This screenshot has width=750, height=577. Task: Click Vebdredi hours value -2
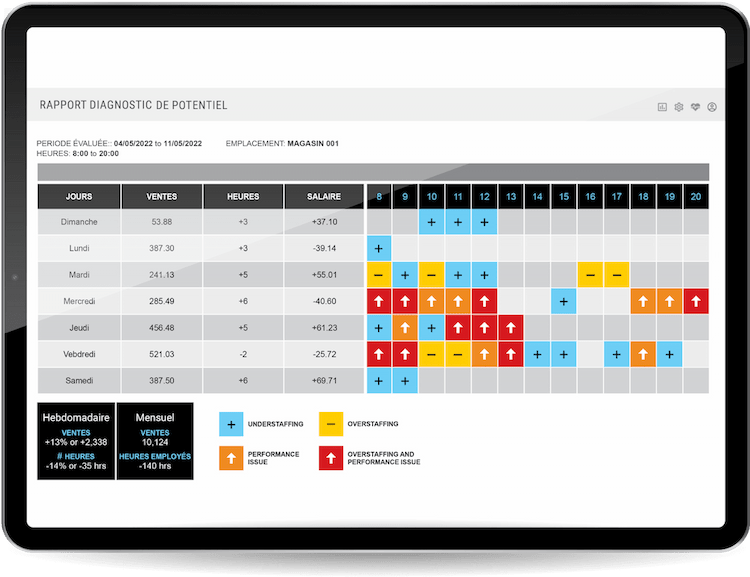tap(243, 355)
